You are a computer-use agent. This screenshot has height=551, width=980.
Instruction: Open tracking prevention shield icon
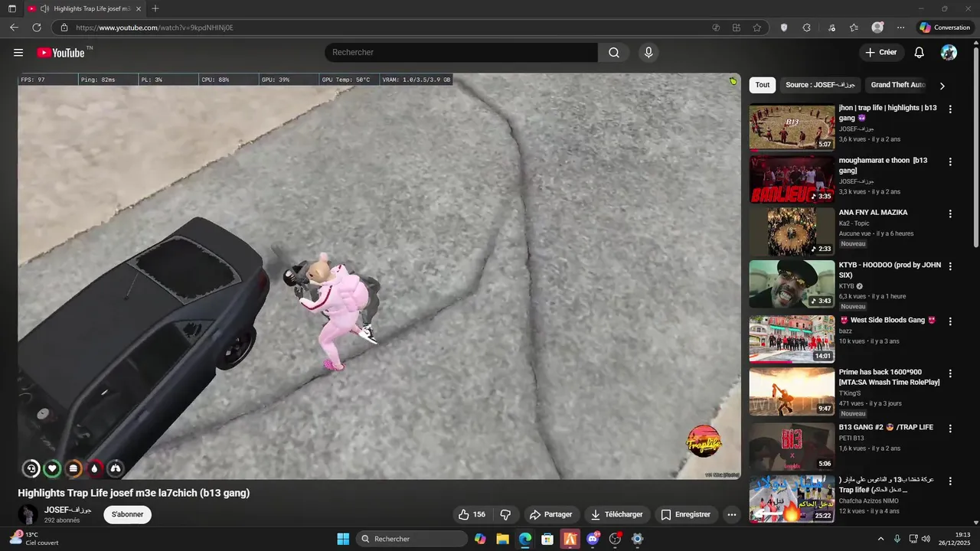tap(784, 28)
